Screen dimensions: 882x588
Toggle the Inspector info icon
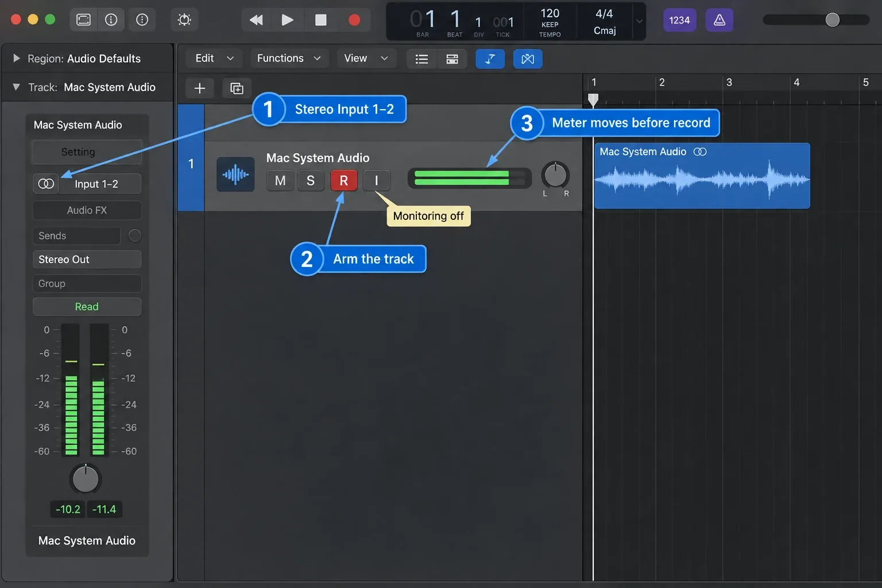tap(111, 20)
